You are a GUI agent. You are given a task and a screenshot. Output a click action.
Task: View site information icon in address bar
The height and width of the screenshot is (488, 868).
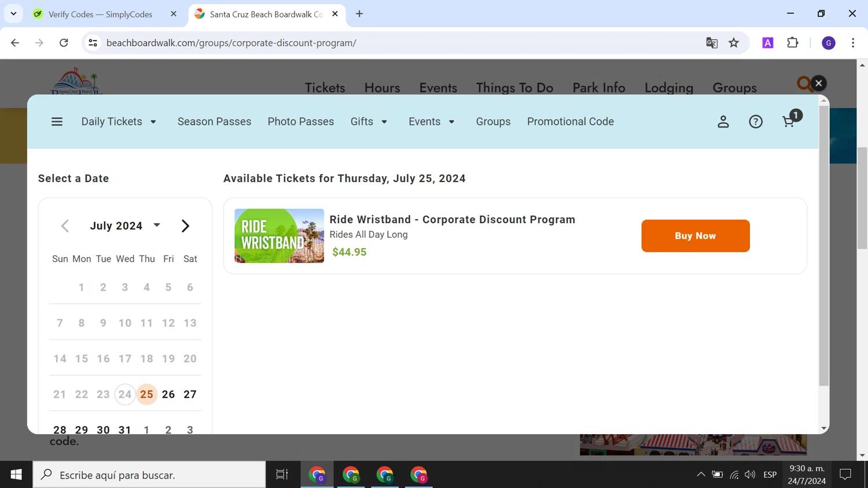pos(93,43)
